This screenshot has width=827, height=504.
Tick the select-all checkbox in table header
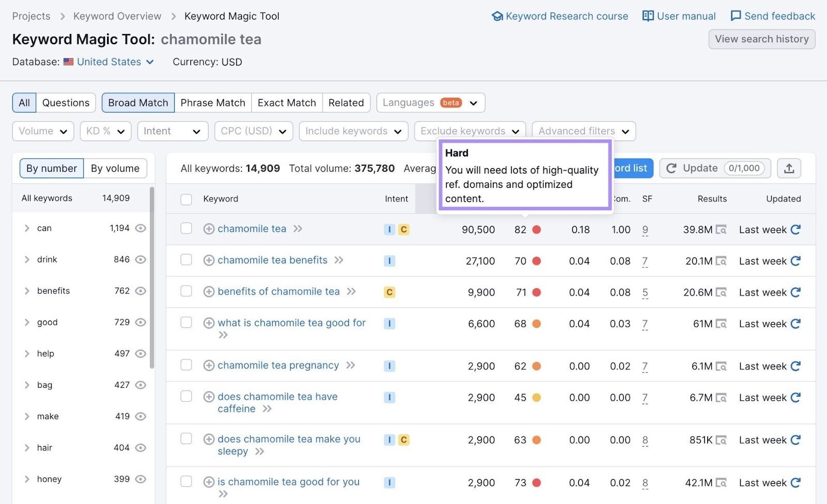tap(186, 199)
